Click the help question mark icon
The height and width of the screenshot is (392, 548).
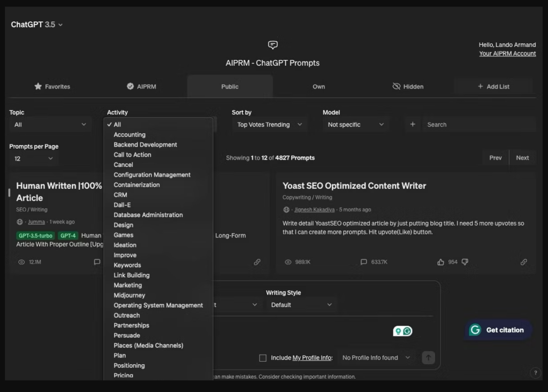[x=535, y=373]
